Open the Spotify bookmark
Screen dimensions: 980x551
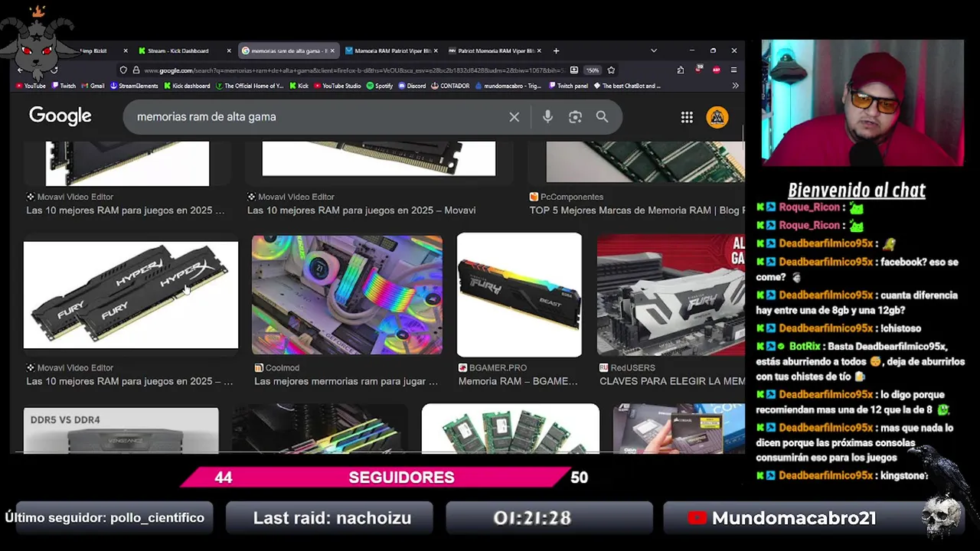tap(380, 86)
